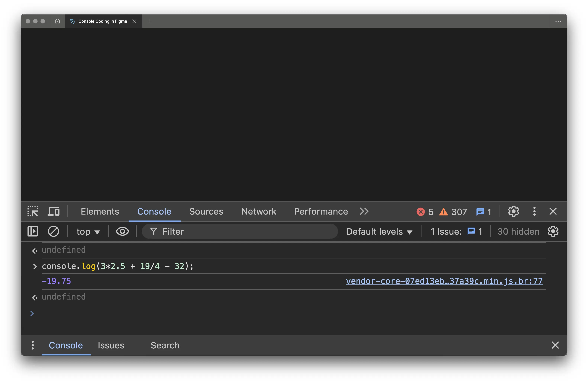Open the vendor-core min.js source link
This screenshot has height=383, width=588.
444,281
